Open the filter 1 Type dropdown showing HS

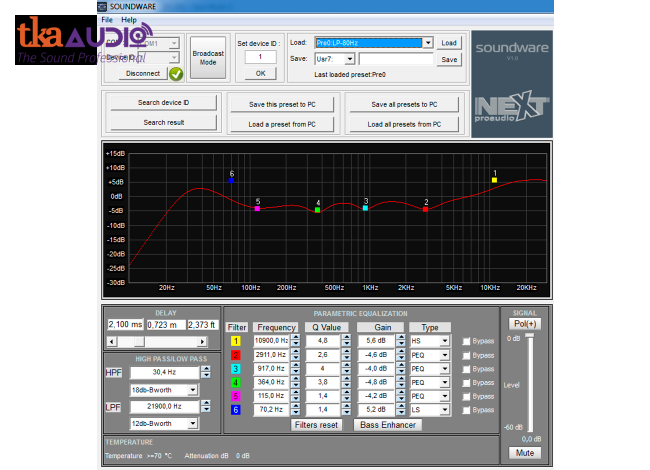[445, 341]
